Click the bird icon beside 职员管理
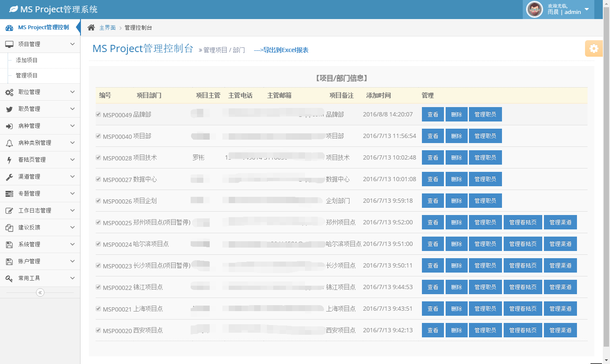Viewport: 610px width, 364px height. pos(9,109)
